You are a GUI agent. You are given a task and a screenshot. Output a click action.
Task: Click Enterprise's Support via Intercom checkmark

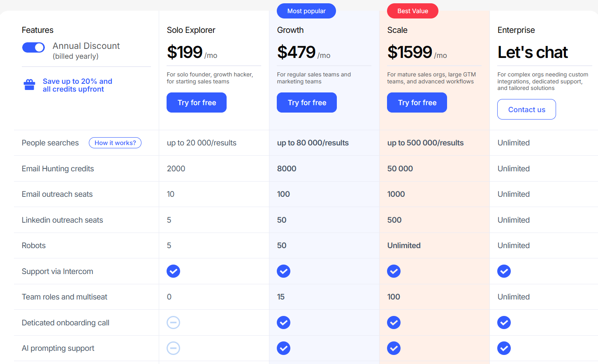(504, 271)
